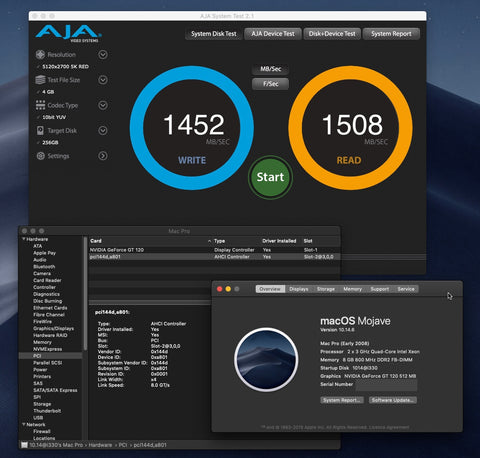The width and height of the screenshot is (480, 458).
Task: Click the Software Update... button
Action: 393,400
